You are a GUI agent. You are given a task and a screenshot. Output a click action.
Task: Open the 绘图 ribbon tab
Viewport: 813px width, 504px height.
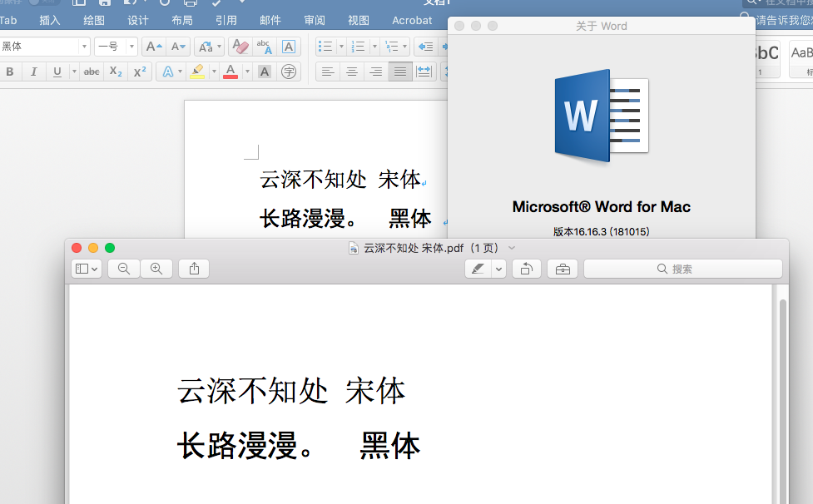pos(94,20)
